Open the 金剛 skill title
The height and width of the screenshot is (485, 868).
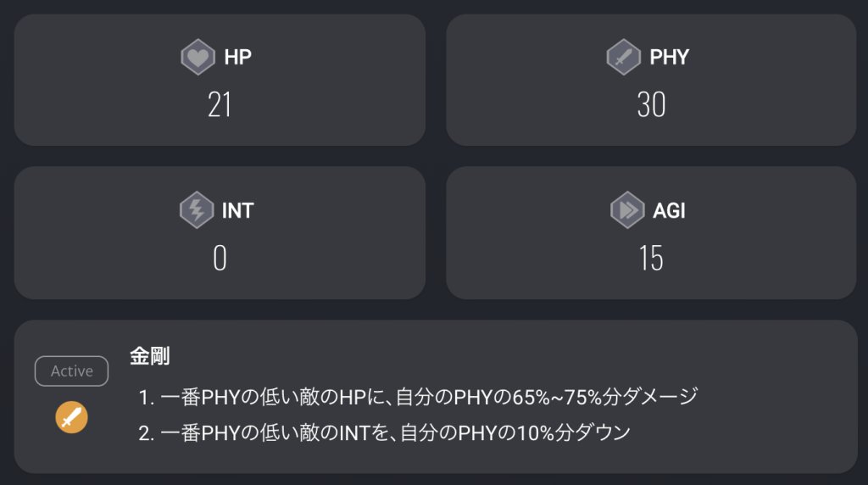click(x=150, y=356)
